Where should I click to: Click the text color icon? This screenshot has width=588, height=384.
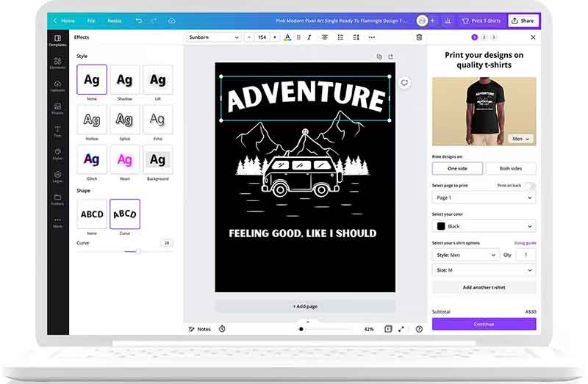(287, 37)
